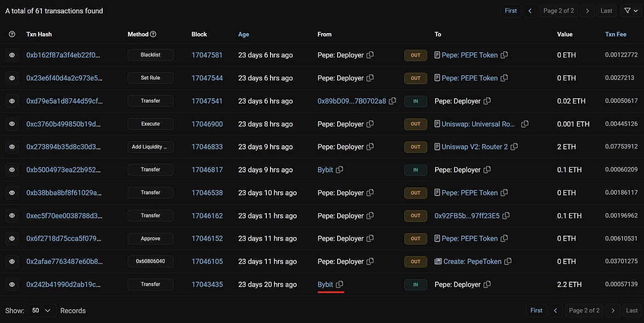Toggle the eye preview on the Create: PepeToken row

(12, 261)
